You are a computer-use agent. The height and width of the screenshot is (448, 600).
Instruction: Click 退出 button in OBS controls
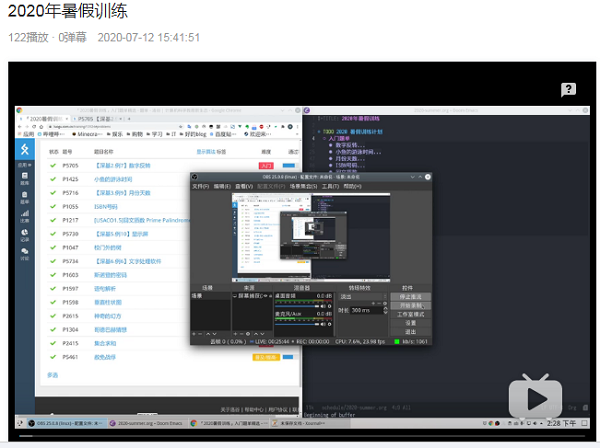(411, 332)
